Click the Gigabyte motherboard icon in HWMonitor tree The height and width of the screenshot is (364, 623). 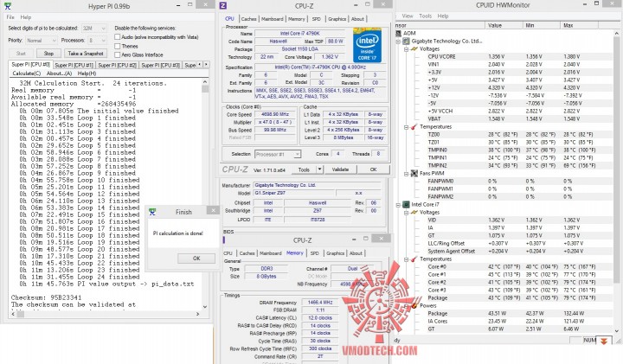tap(406, 41)
